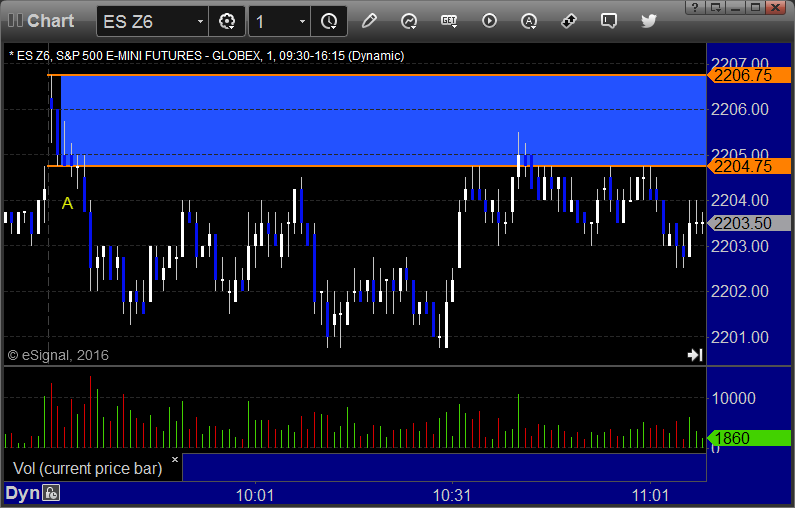Open chart settings gear icon
Screen dimensions: 795x508
tap(227, 21)
